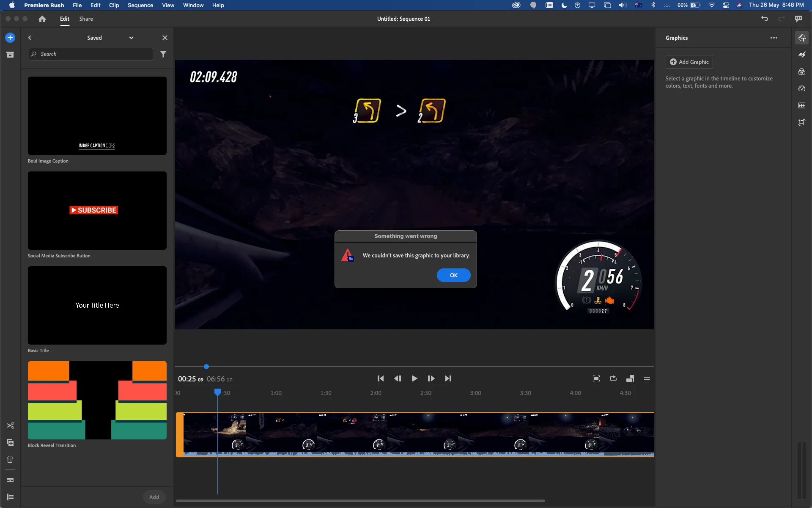Switch to the Share tab
Image resolution: width=812 pixels, height=508 pixels.
(86, 19)
